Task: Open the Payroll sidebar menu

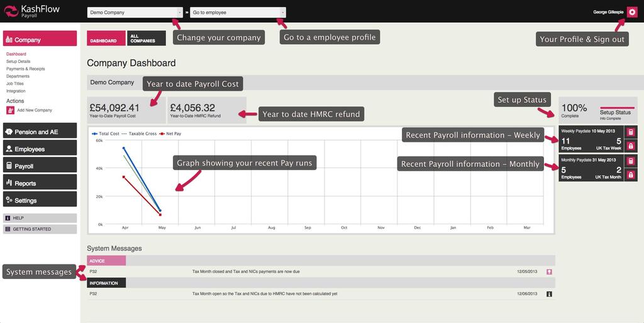Action: (x=40, y=166)
